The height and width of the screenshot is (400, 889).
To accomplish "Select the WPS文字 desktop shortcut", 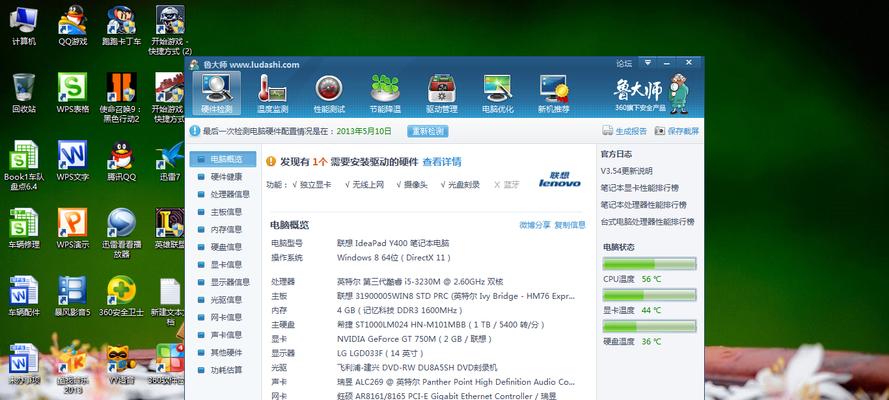I will pos(73,161).
